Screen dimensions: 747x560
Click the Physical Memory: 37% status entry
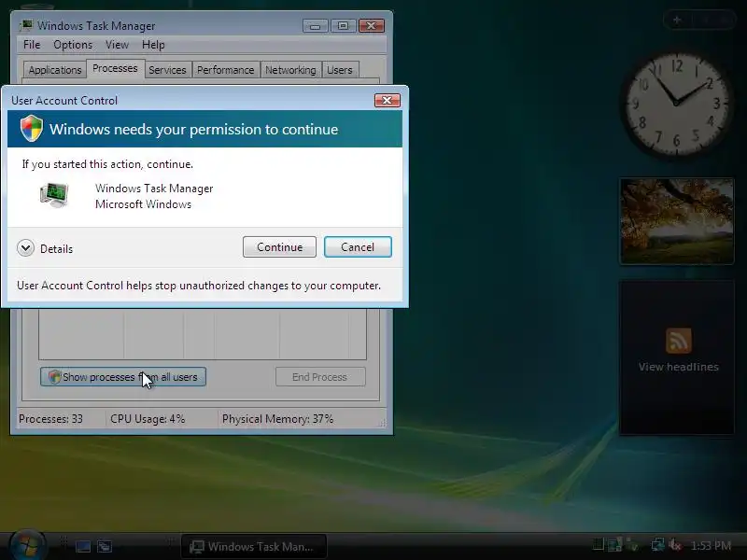point(277,419)
